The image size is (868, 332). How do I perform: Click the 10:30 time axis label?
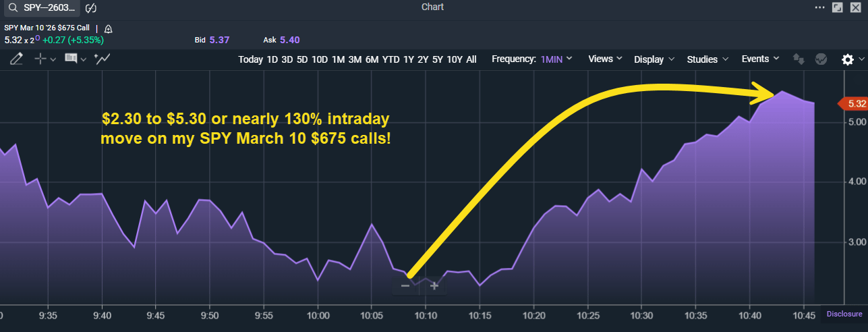click(641, 315)
